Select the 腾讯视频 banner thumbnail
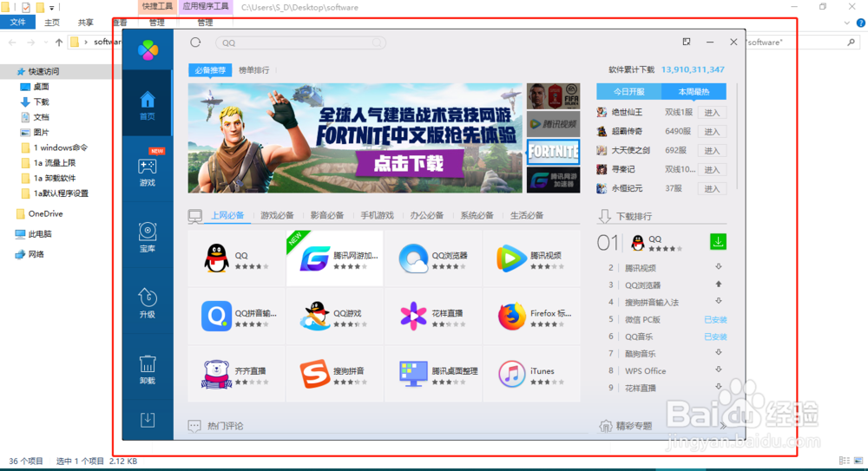868x471 pixels. tap(553, 124)
